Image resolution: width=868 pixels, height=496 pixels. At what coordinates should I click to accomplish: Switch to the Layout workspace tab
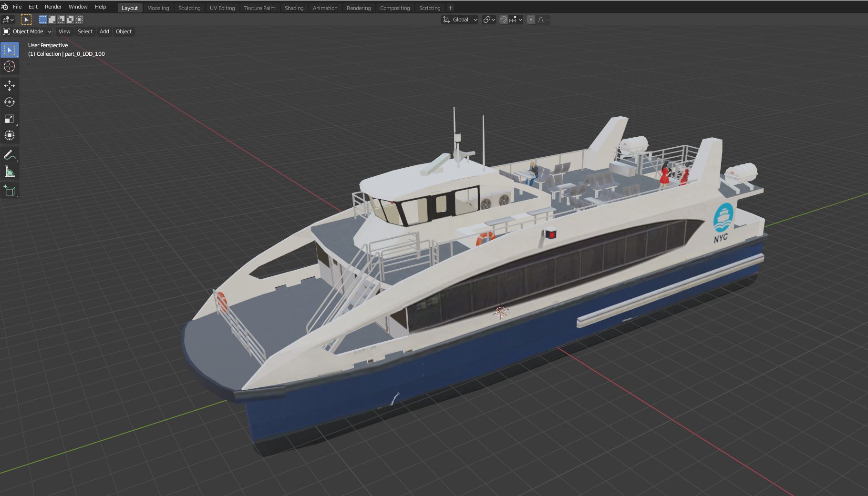[130, 8]
